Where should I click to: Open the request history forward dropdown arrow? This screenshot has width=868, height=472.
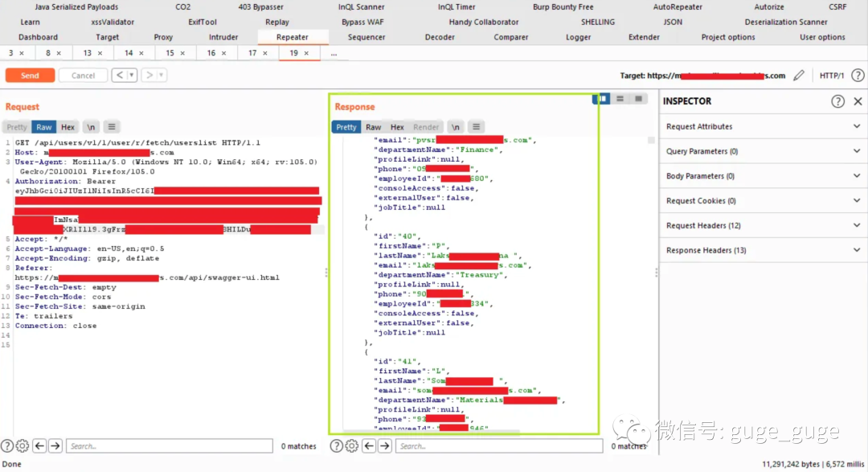point(161,75)
